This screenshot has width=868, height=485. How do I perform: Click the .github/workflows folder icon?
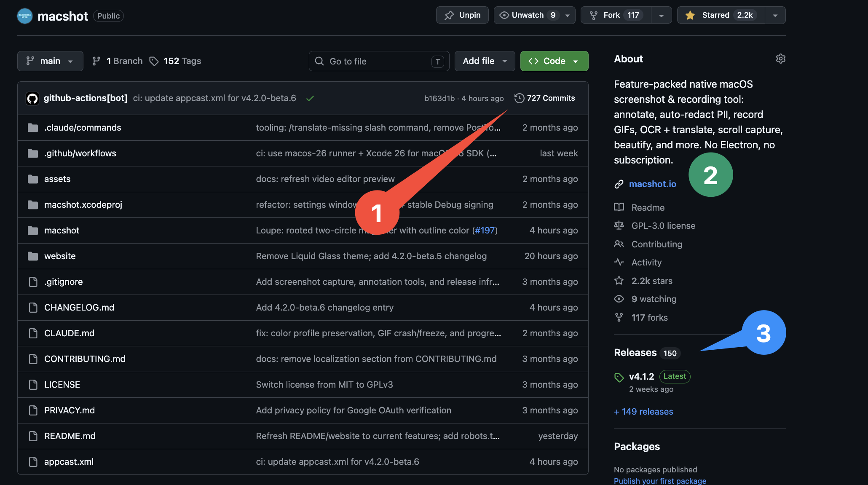pos(32,153)
